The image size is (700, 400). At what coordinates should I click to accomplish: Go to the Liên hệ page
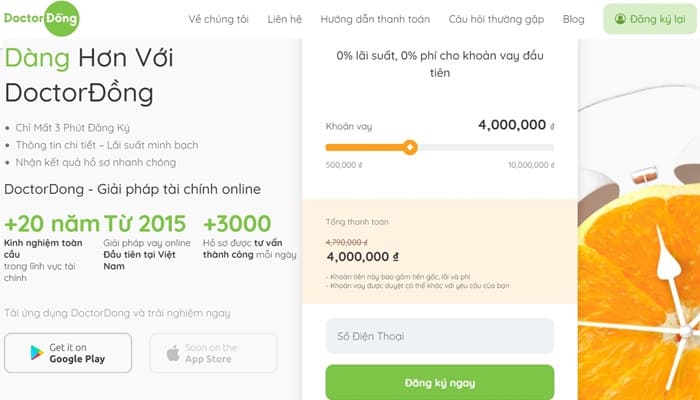[x=285, y=19]
